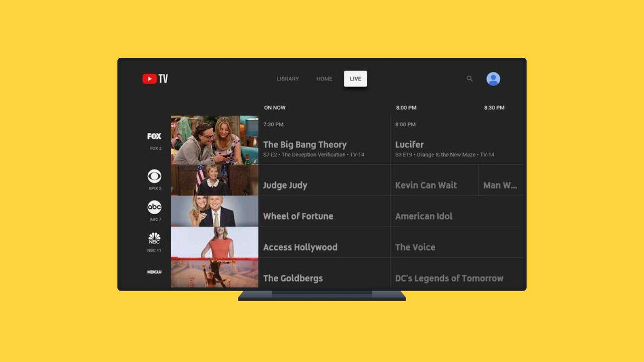Viewport: 644px width, 362px height.
Task: Select the Live tab
Action: coord(356,79)
